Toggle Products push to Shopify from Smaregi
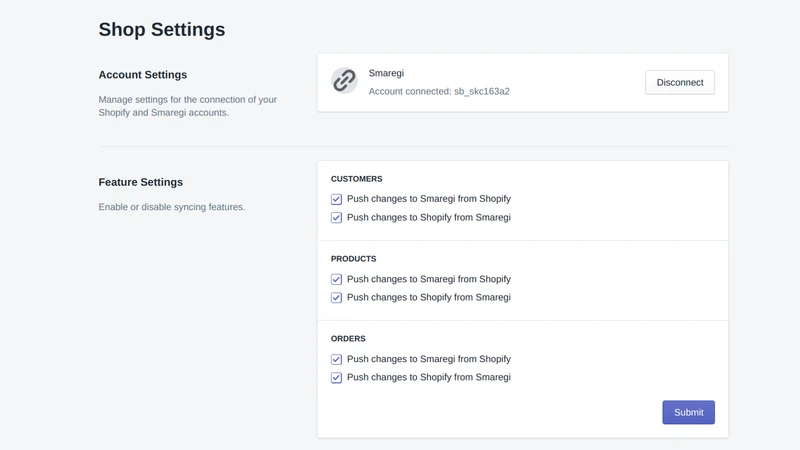Screen dimensions: 800x450 point(336,297)
